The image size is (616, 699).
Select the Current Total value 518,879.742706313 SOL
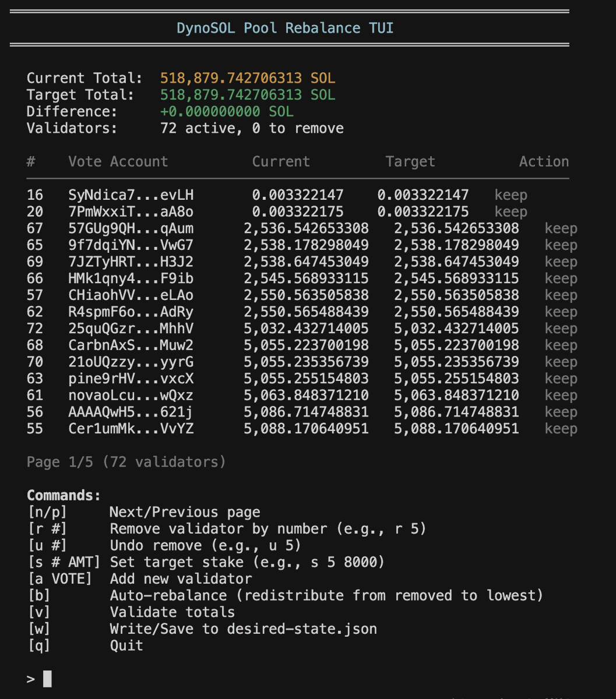click(x=248, y=78)
